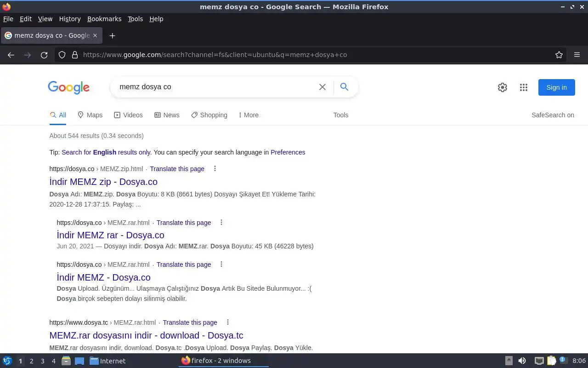
Task: Open İndir MEMZ zip - Dosya.co result
Action: (103, 182)
